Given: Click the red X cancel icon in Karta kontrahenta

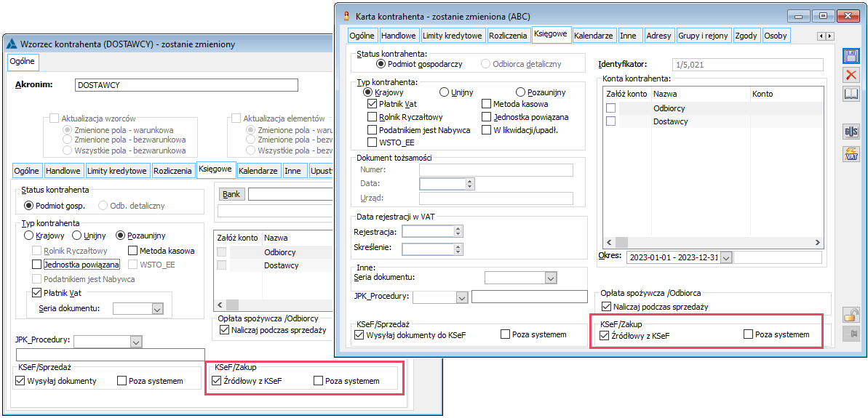Looking at the screenshot, I should point(850,75).
